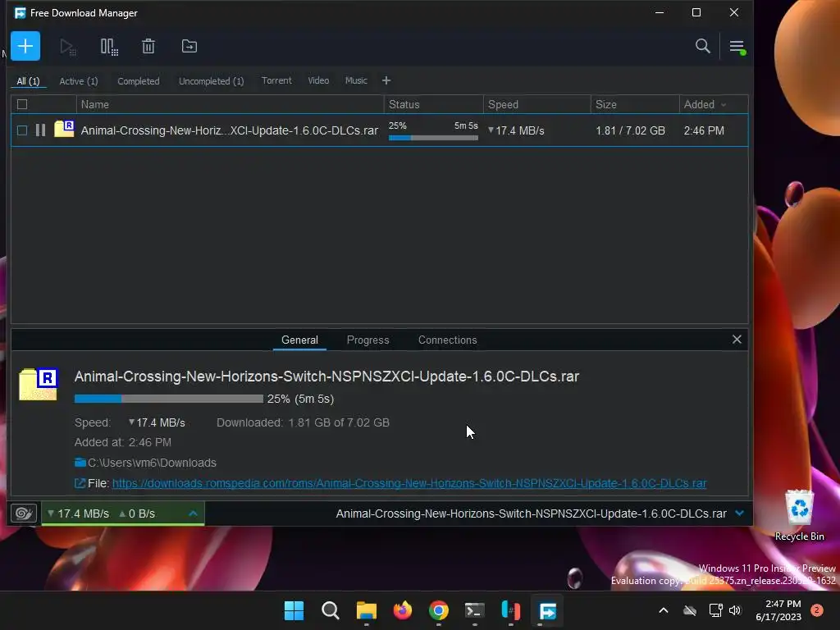Screen dimensions: 840x630
Task: Show hidden system tray icons chevron
Action: tap(663, 610)
